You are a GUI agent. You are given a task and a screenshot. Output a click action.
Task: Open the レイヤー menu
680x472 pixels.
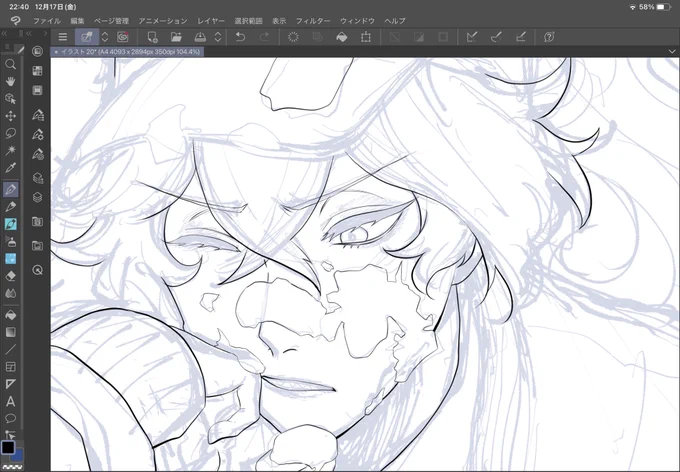point(211,21)
